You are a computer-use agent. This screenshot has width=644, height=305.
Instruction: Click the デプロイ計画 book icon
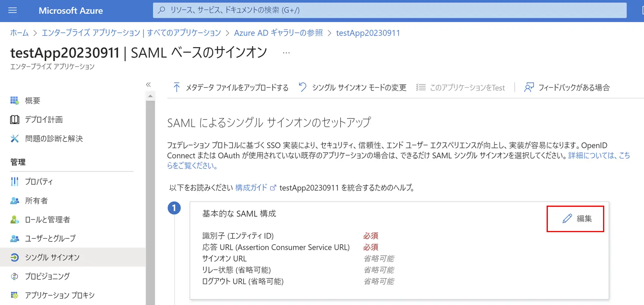[x=14, y=119]
